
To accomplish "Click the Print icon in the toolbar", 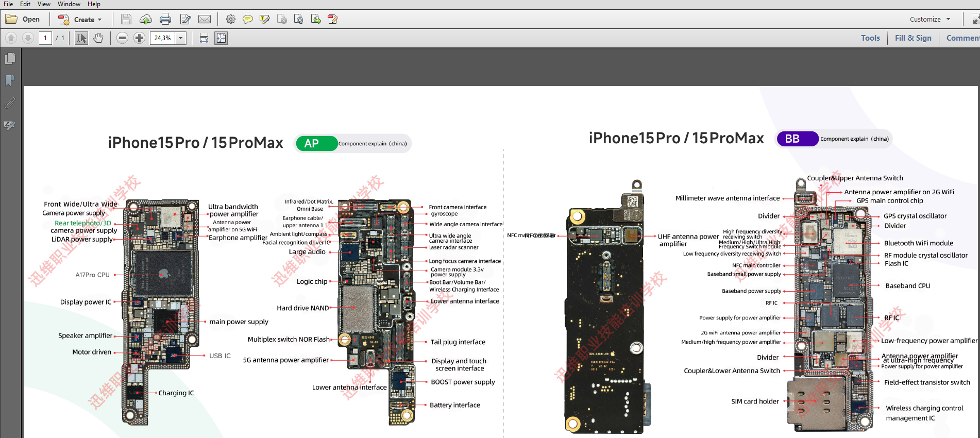I will pos(165,20).
